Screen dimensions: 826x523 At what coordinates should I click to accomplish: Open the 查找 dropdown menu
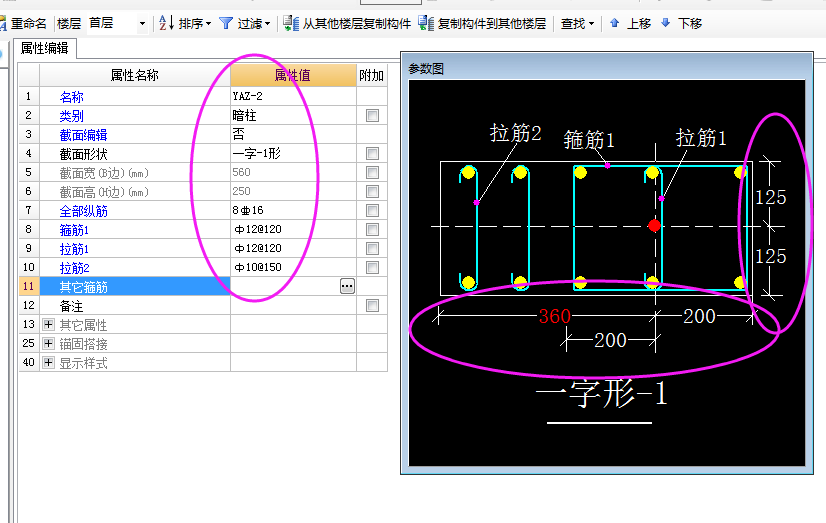[577, 24]
